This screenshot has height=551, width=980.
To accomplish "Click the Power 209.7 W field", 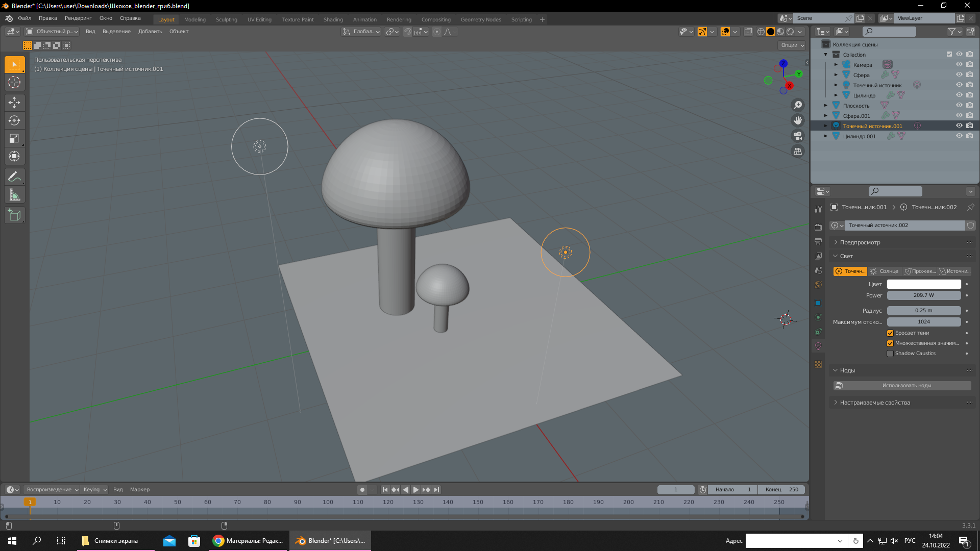I will pos(924,295).
